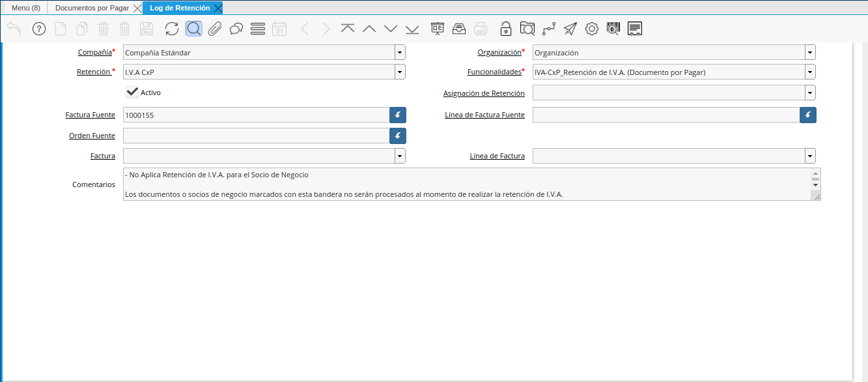Screen dimensions: 868x382
Task: Open the Find record magnifier tool
Action: (x=193, y=29)
